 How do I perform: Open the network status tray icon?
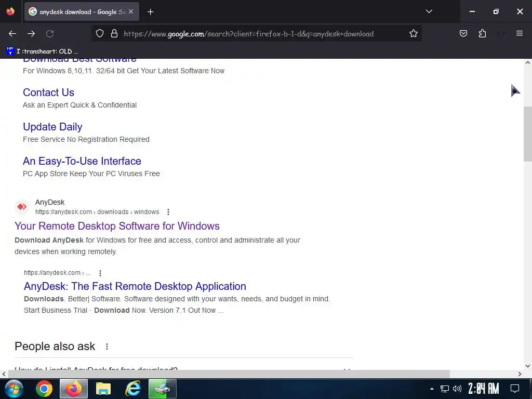tap(445, 389)
